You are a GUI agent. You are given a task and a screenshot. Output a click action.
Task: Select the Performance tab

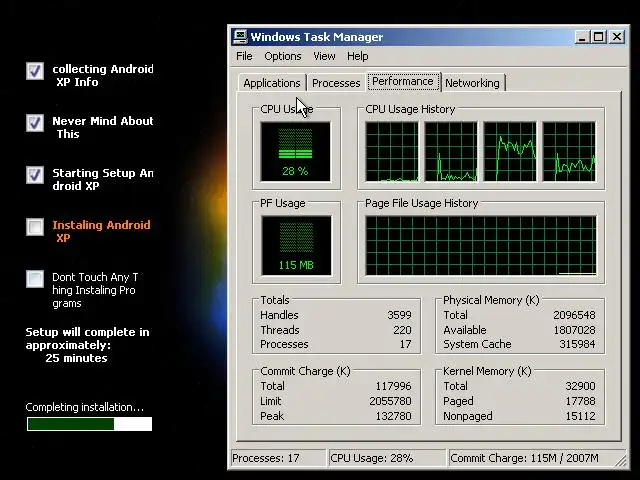tap(403, 81)
